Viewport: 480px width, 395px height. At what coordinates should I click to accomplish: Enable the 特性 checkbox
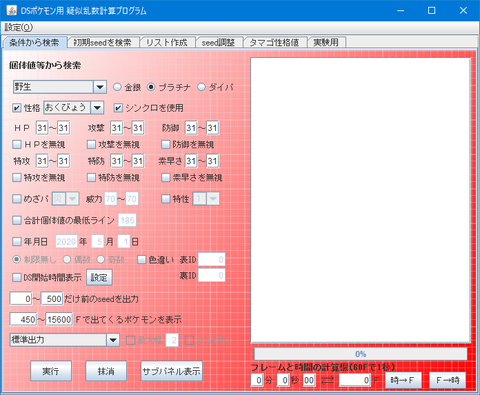point(166,199)
